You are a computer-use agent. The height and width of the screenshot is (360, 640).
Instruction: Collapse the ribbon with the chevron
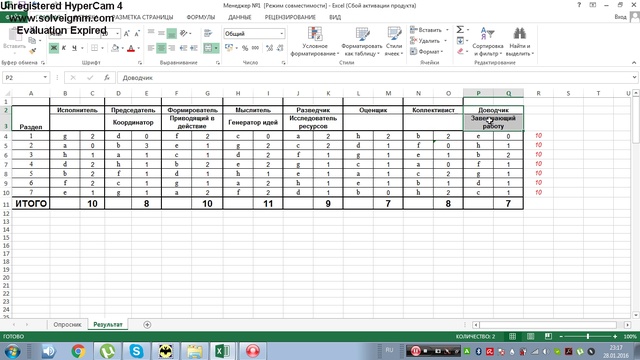tap(634, 62)
